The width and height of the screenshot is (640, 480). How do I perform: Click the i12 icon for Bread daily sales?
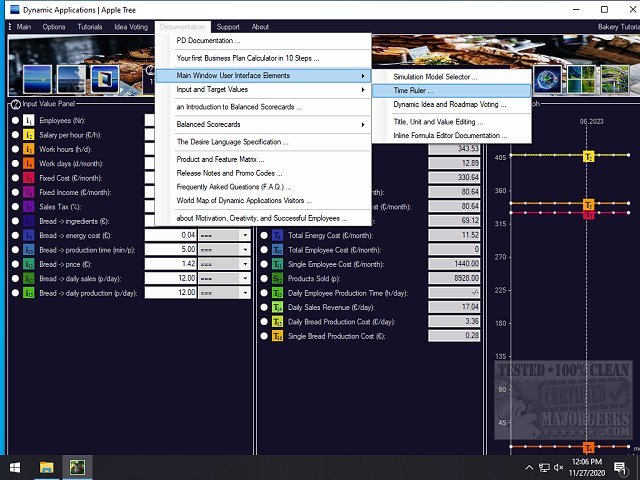(29, 278)
